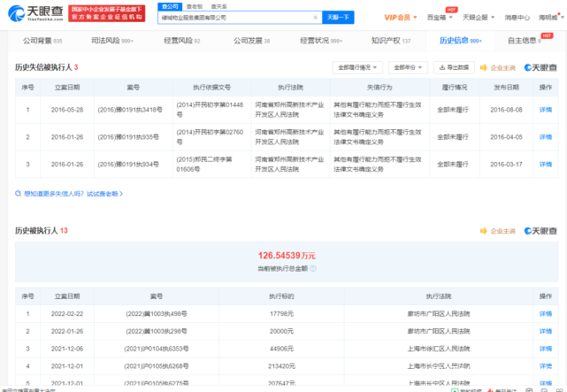
Task: Switch to the 知识产权 tab
Action: (x=390, y=41)
